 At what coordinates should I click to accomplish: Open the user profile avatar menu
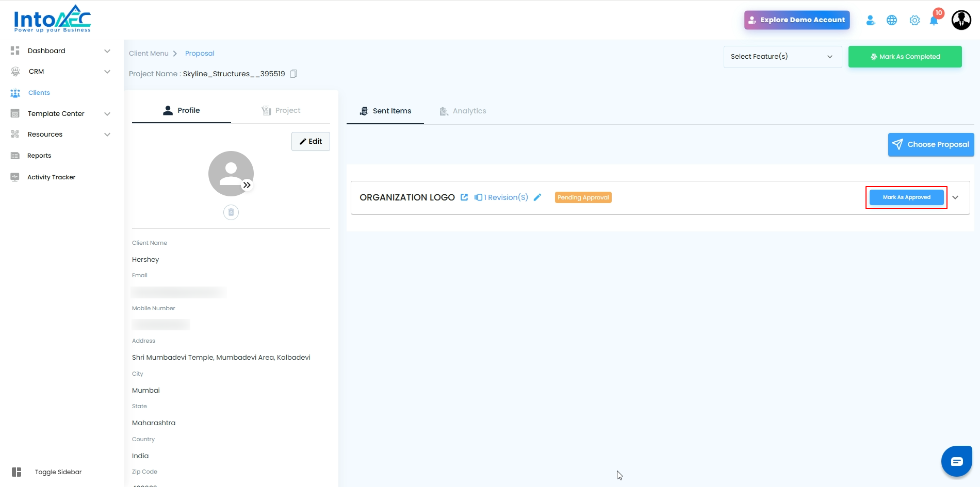pyautogui.click(x=961, y=20)
